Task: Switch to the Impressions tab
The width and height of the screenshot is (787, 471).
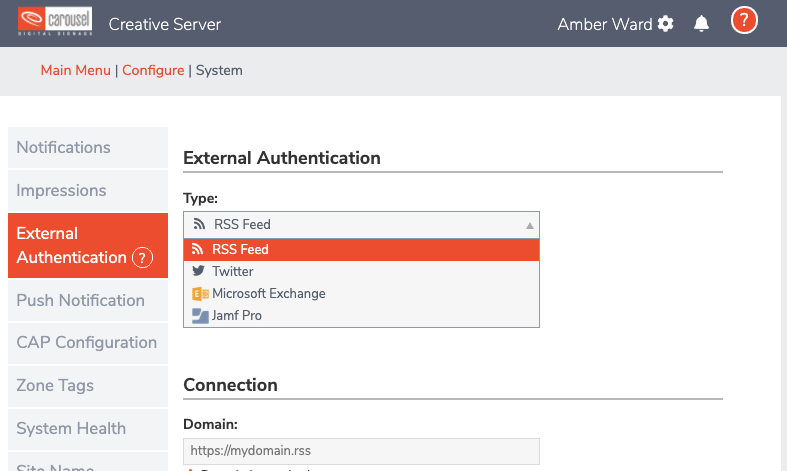Action: click(61, 190)
